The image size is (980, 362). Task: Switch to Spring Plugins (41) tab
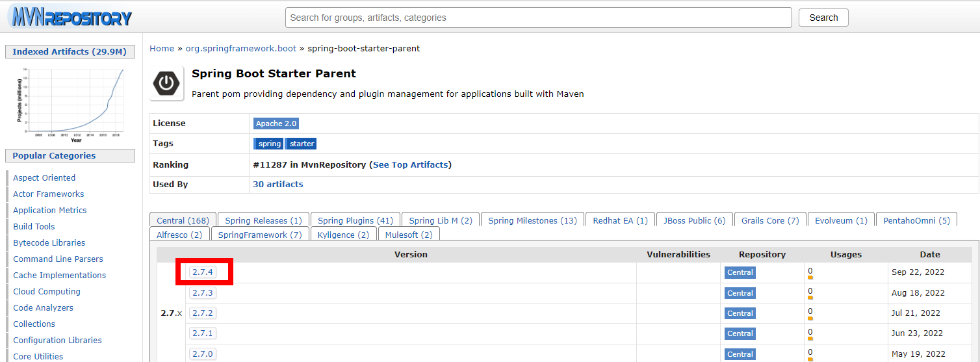(355, 220)
